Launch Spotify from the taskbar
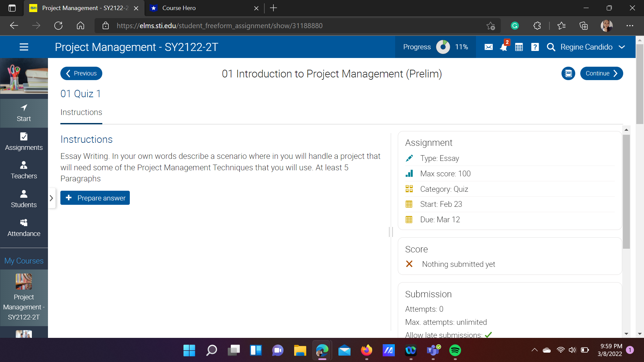 coord(455,350)
